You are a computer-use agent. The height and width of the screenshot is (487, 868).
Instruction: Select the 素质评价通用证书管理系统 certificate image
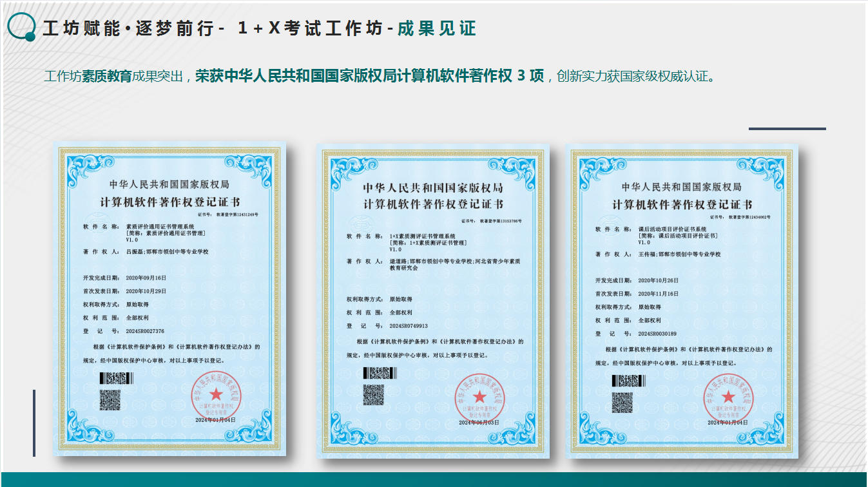[169, 301]
